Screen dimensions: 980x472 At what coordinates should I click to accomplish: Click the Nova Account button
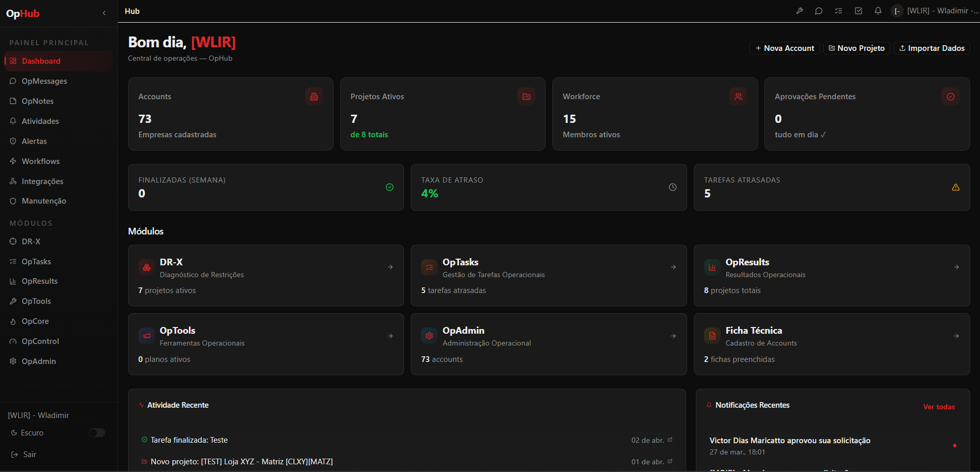click(x=784, y=48)
